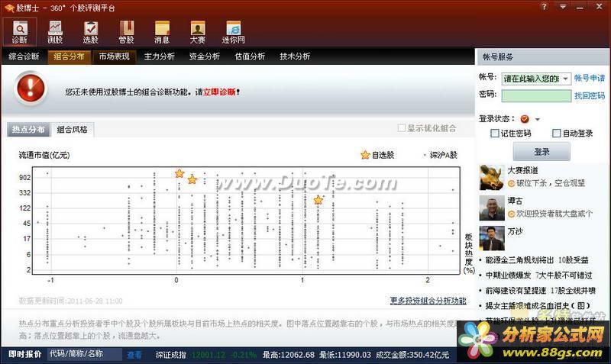
Task: Toggle 显示优化组合 checkbox
Action: click(x=402, y=128)
